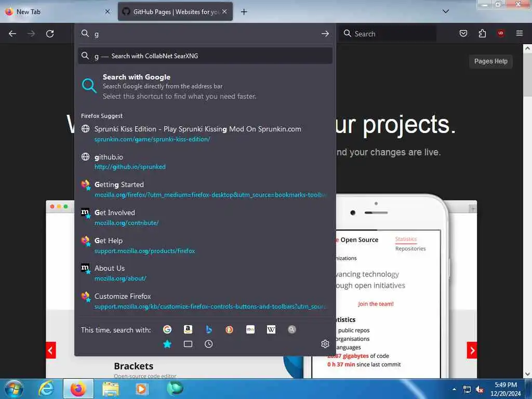The image size is (532, 399).
Task: Open Windows Explorer folder in taskbar
Action: point(111,389)
